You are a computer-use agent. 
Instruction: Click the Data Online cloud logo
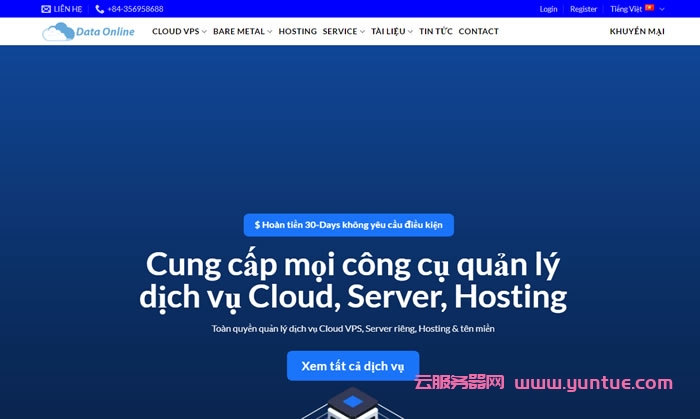pos(88,32)
